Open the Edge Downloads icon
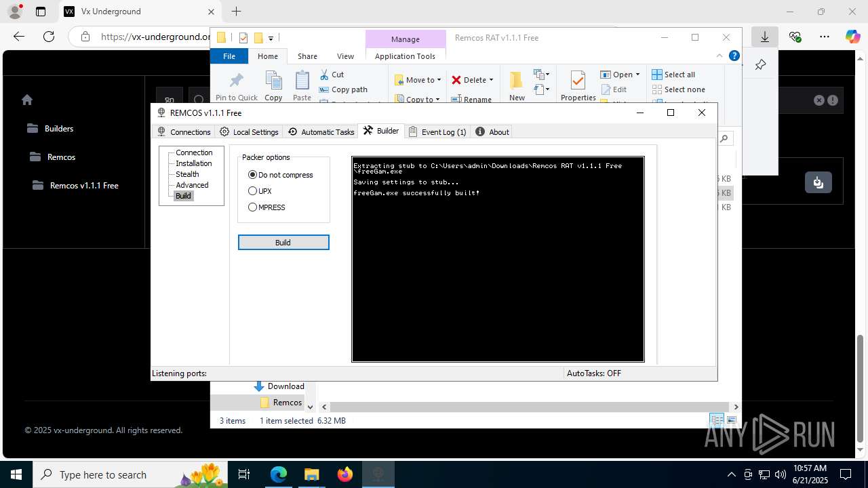This screenshot has height=488, width=868. [x=765, y=37]
